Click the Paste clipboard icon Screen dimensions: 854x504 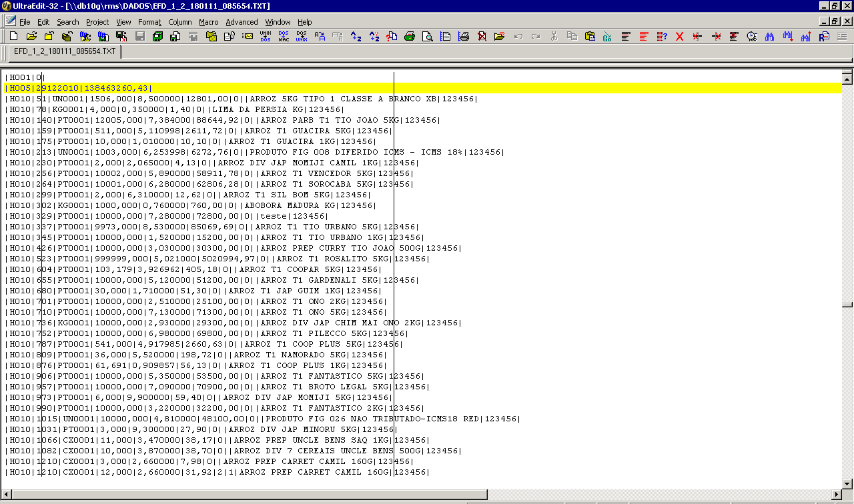pos(590,36)
